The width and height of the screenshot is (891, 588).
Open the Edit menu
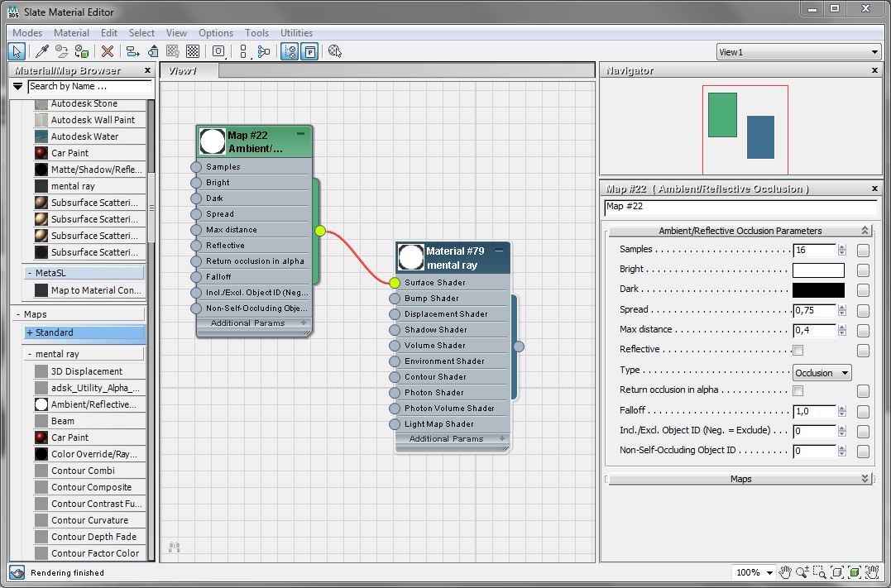109,33
